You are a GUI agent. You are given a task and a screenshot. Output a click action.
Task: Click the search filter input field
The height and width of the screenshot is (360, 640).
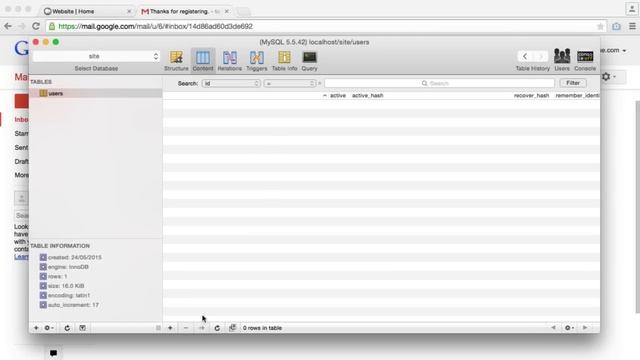point(439,83)
